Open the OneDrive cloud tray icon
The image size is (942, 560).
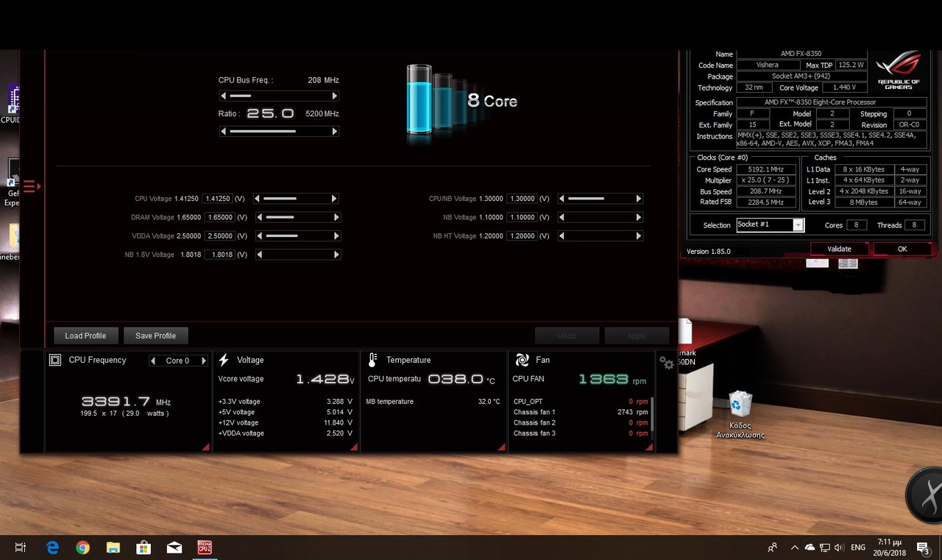coord(810,547)
